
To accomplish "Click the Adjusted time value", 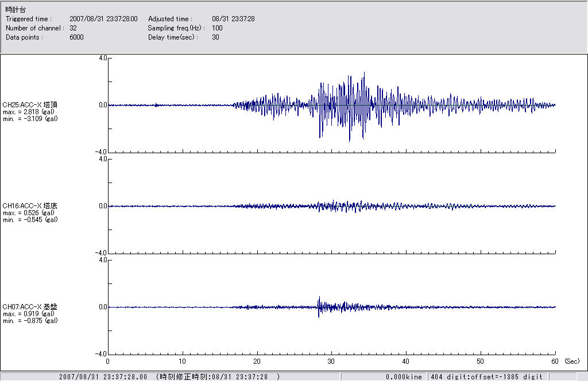I will (233, 19).
